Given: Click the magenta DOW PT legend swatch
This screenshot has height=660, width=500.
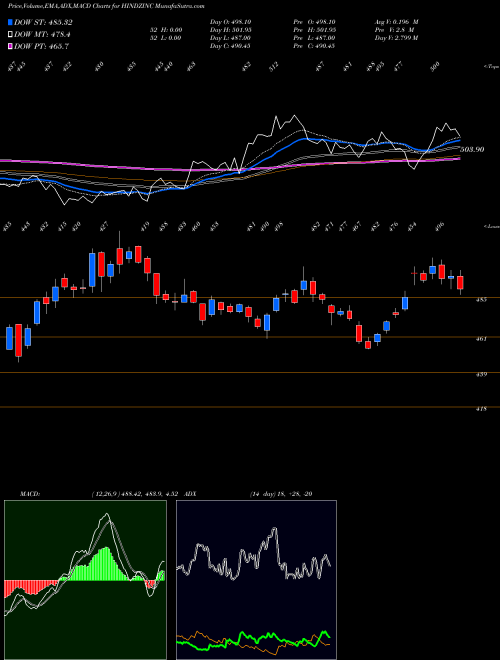Looking at the screenshot, I should (x=11, y=46).
